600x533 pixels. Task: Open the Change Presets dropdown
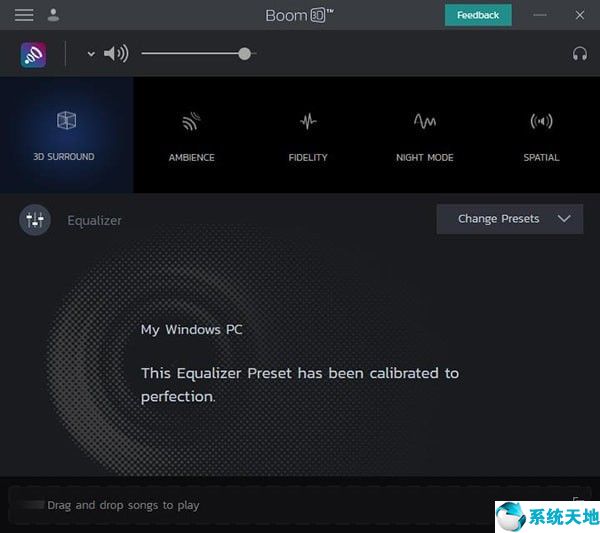[510, 219]
